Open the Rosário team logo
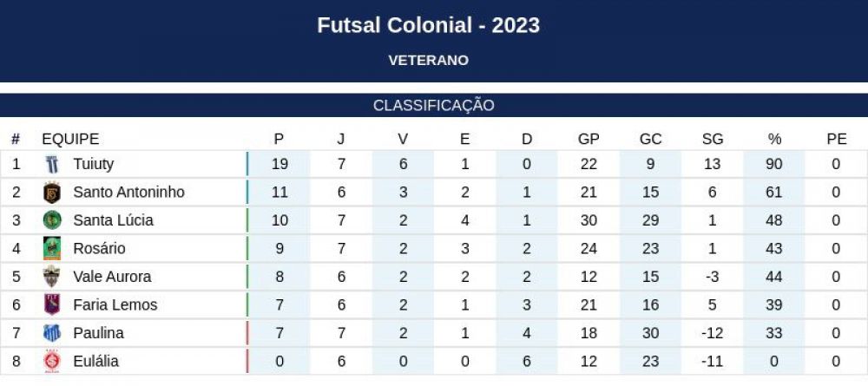 click(52, 248)
